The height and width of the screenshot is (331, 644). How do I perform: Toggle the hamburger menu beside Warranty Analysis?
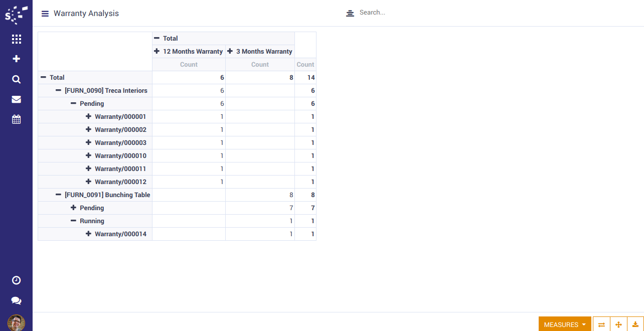(x=45, y=14)
